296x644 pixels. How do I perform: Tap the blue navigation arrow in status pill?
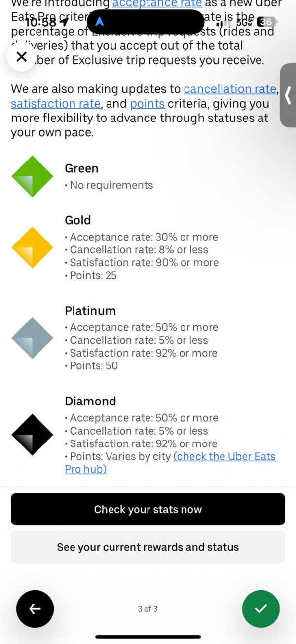point(99,22)
